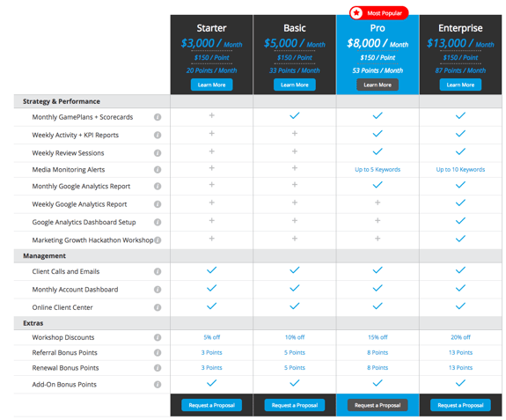Click Enterprise checkmark for Weekly Google Analytics Report
Image resolution: width=506 pixels, height=420 pixels.
[460, 203]
